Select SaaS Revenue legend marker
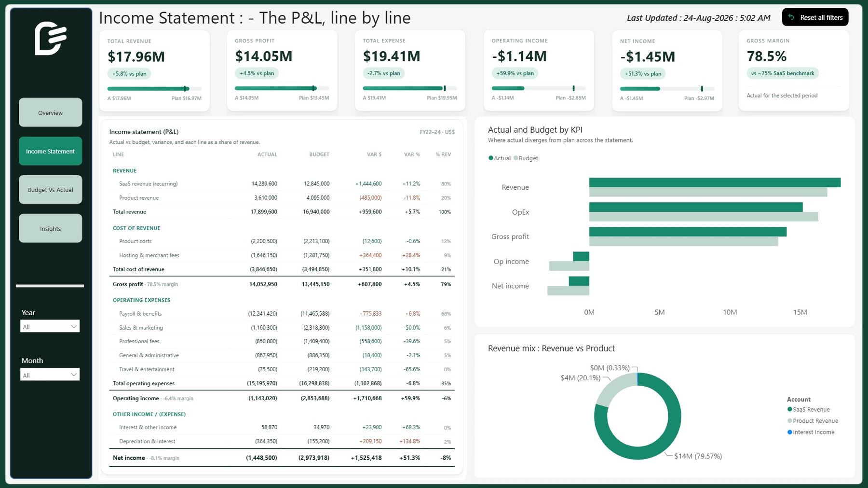This screenshot has width=868, height=488. [x=789, y=409]
